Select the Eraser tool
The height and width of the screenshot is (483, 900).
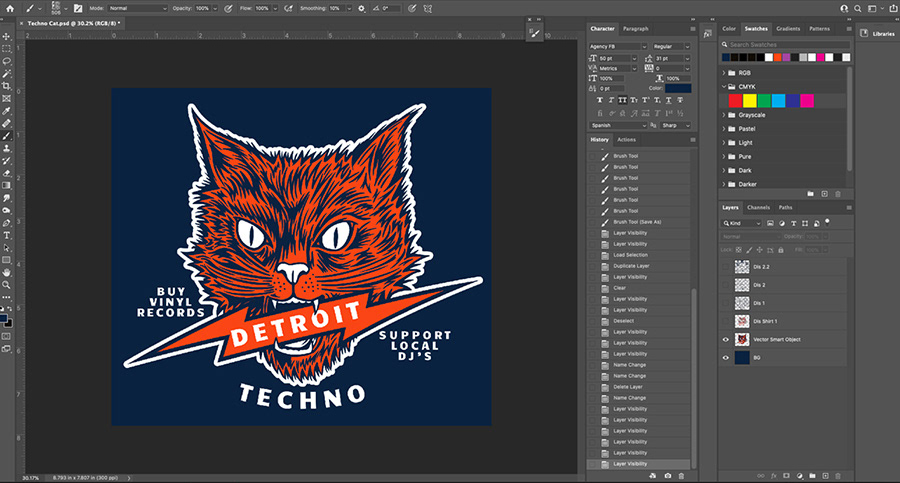tap(6, 173)
